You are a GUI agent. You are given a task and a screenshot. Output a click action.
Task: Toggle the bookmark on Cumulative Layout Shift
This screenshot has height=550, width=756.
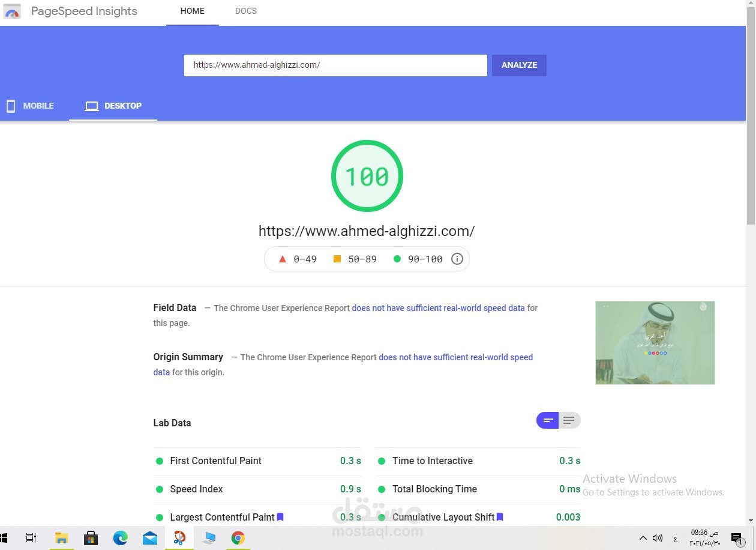click(x=500, y=517)
